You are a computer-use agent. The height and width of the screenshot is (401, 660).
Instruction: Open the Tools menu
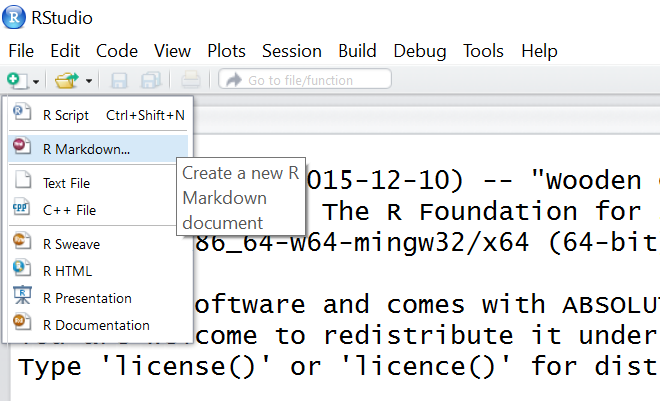483,51
